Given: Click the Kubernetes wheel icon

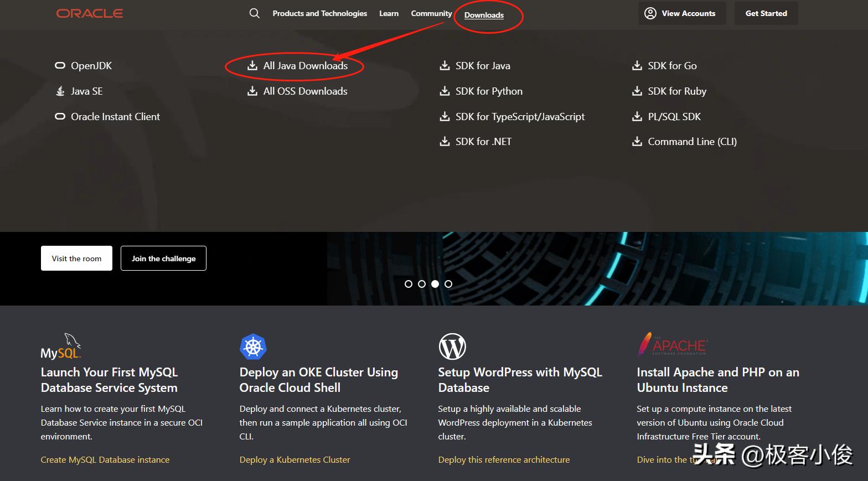Looking at the screenshot, I should [253, 347].
